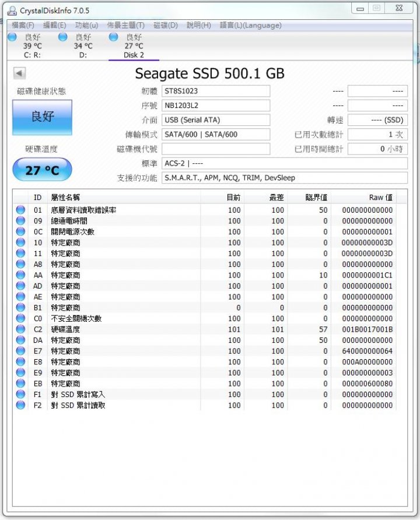
Task: Click the blue status orb in row EB
Action: pyautogui.click(x=20, y=384)
